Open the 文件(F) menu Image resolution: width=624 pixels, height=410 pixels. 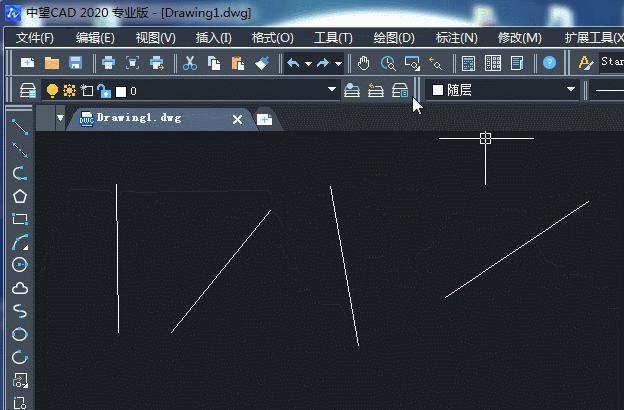pyautogui.click(x=35, y=38)
